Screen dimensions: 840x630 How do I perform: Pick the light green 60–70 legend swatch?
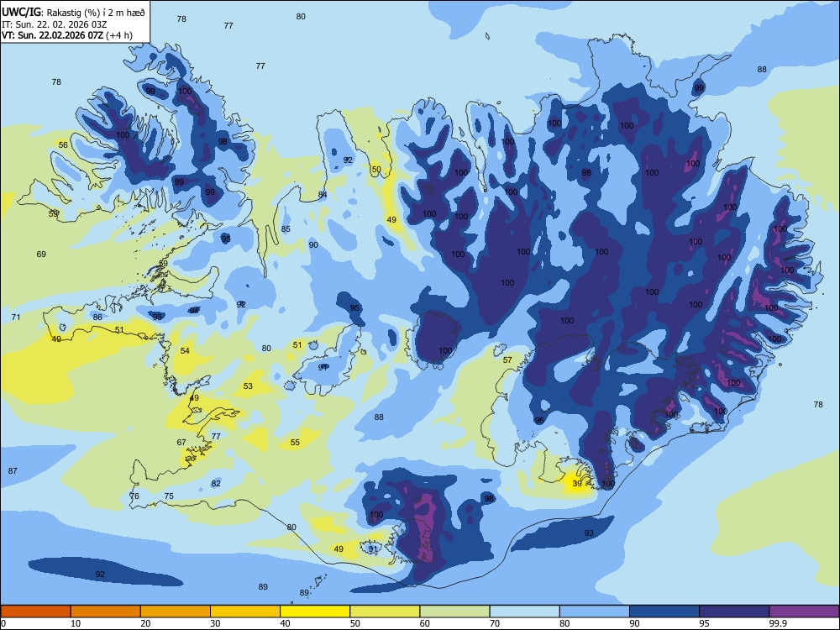pos(454,612)
